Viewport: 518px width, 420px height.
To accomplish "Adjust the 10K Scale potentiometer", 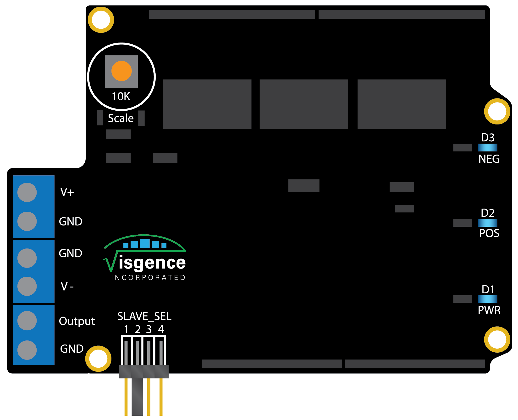I will (x=121, y=71).
